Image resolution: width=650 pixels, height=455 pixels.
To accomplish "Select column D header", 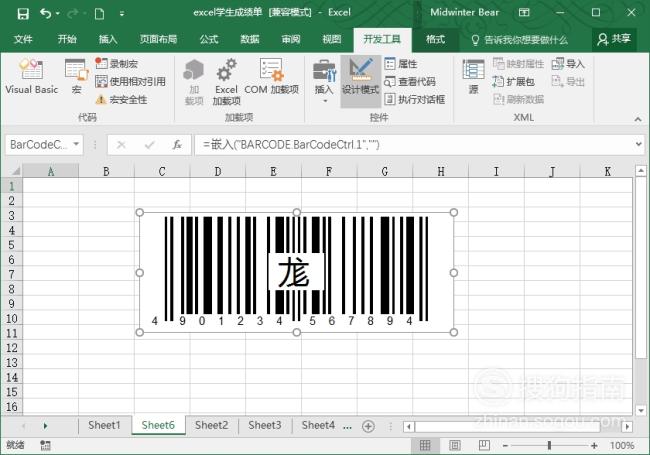I will point(218,171).
